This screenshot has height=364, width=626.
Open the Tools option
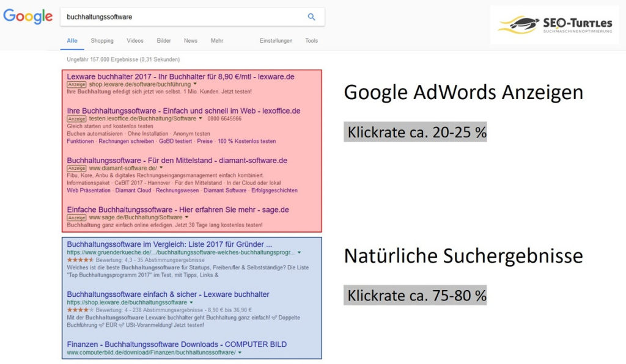(311, 41)
